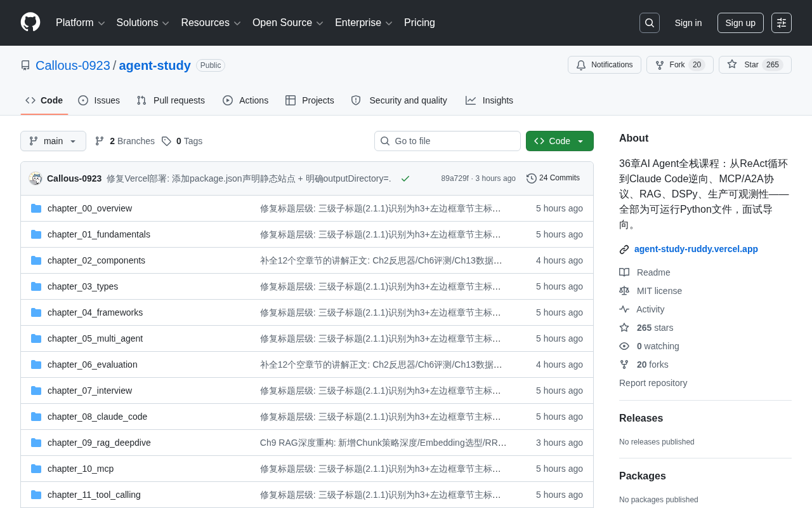Viewport: 812px width, 508px height.
Task: Click the commits history clock icon
Action: point(532,178)
